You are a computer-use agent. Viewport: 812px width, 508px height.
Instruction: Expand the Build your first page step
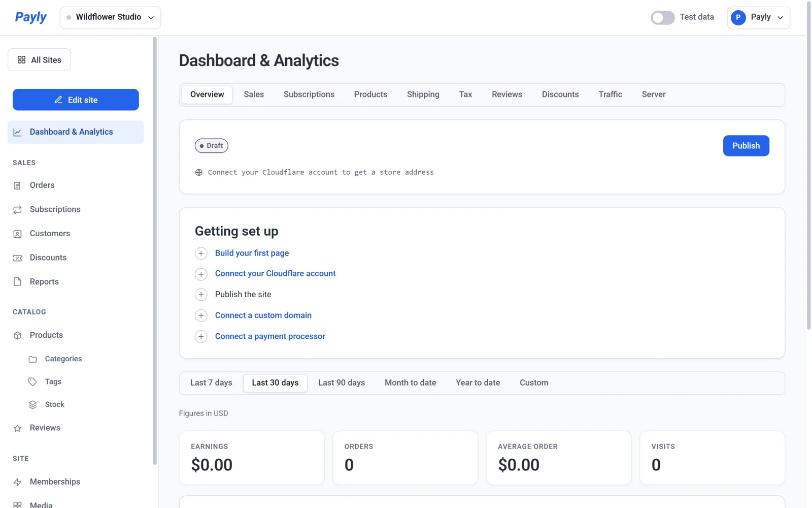pyautogui.click(x=201, y=253)
